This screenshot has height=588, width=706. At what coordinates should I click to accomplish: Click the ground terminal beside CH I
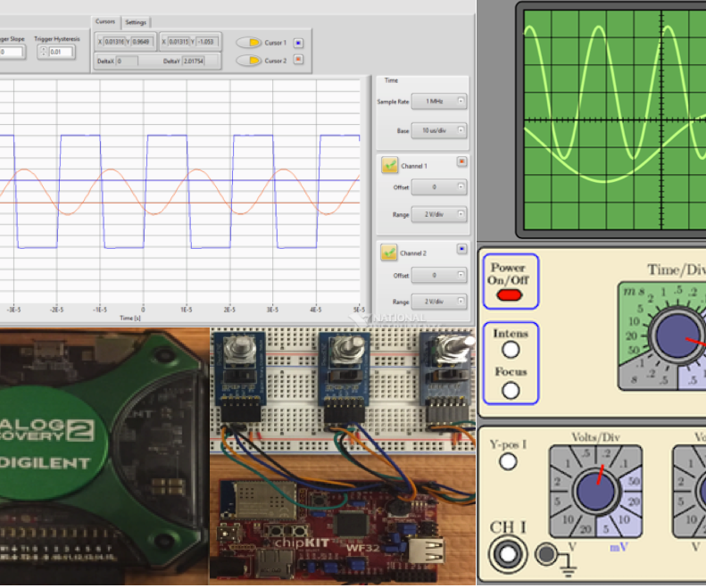(546, 554)
